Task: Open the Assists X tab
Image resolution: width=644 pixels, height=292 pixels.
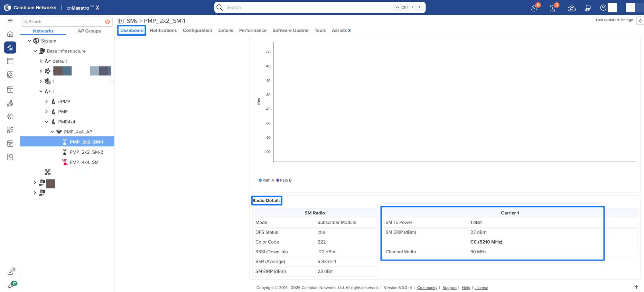Action: 341,30
